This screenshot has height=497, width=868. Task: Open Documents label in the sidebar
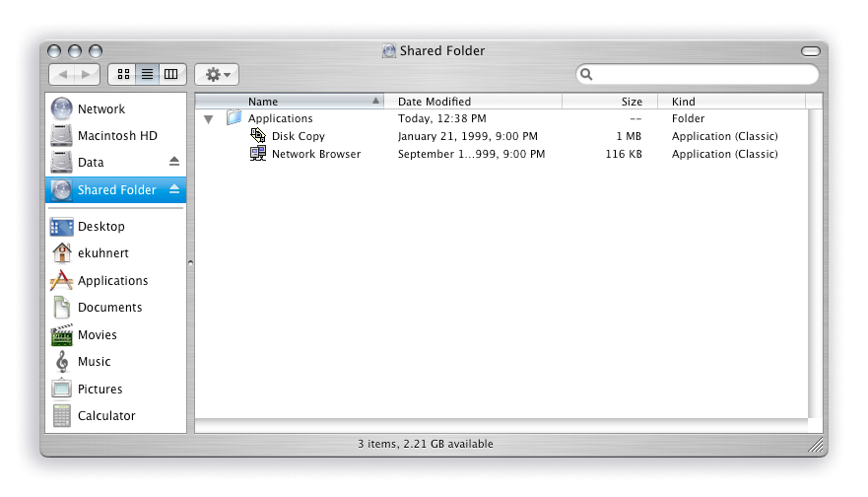(109, 308)
